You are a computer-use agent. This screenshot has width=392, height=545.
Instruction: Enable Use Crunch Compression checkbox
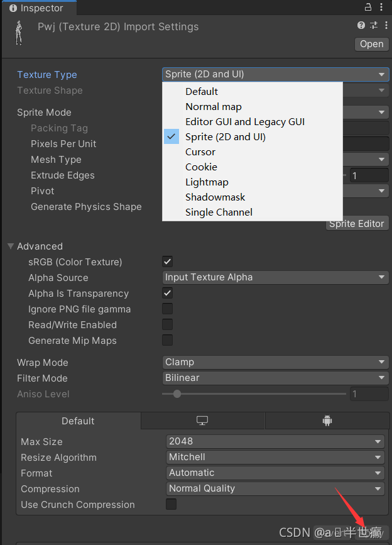[x=171, y=504]
